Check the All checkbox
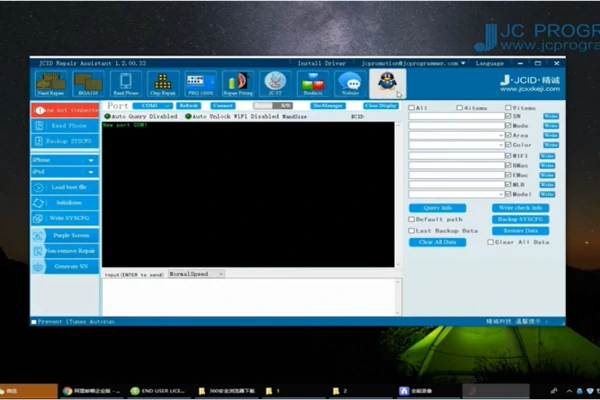The width and height of the screenshot is (600, 400). 412,108
